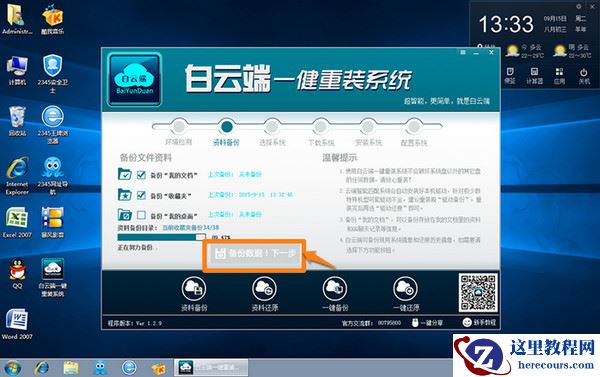Click the Internet Explorer taskbar icon
The width and height of the screenshot is (600, 377).
pos(42,368)
